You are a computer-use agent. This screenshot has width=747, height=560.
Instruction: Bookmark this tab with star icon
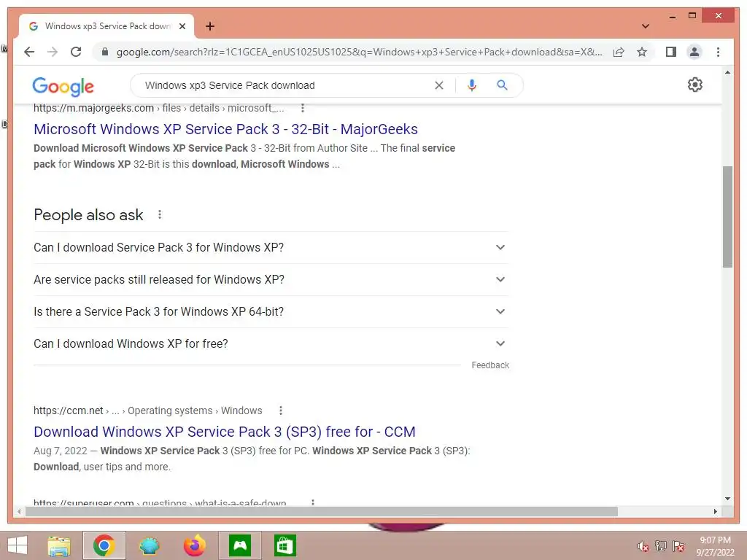coord(642,52)
